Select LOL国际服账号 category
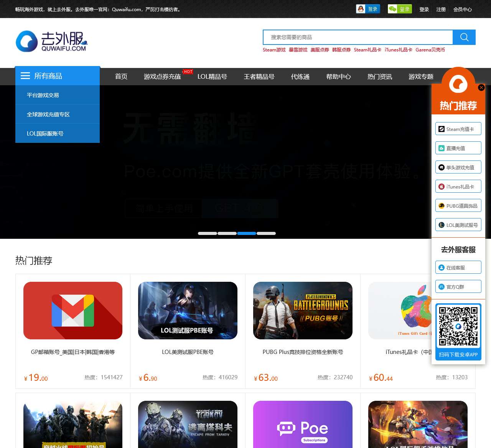 click(58, 133)
